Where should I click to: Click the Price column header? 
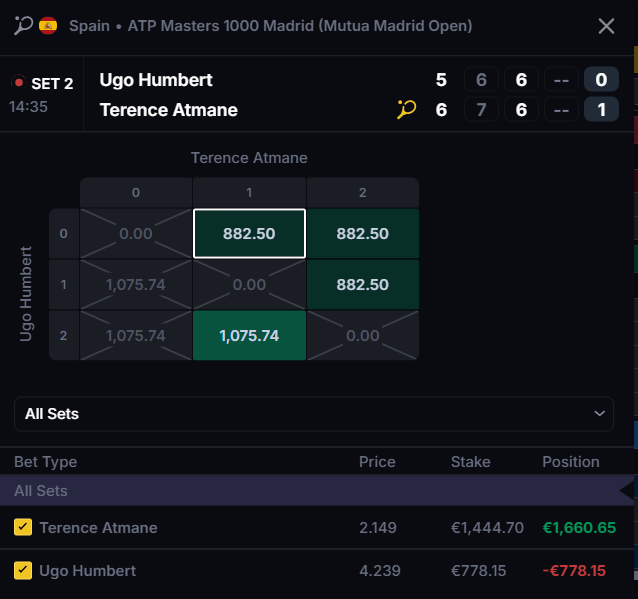pyautogui.click(x=377, y=462)
